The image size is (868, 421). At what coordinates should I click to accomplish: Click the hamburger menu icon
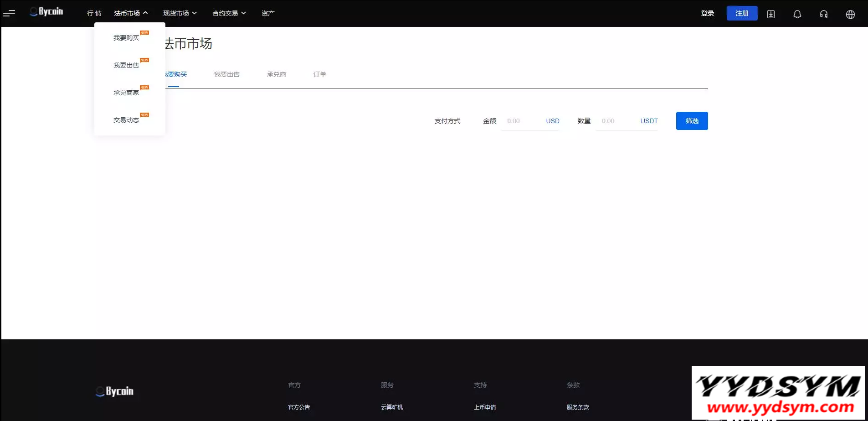point(9,13)
